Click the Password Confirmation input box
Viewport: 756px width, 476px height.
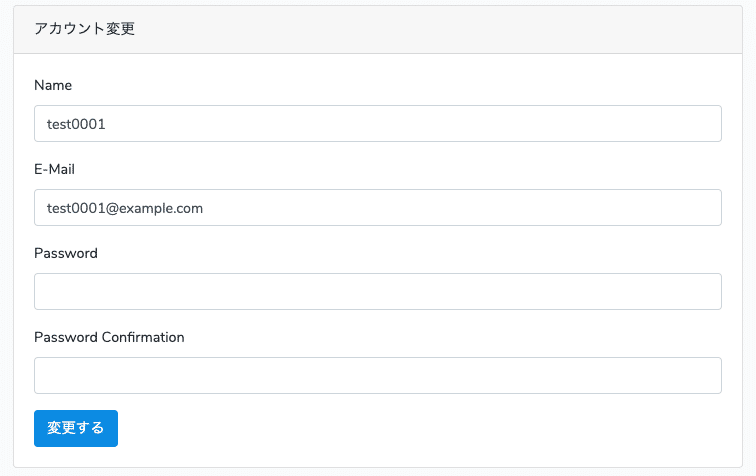(378, 376)
